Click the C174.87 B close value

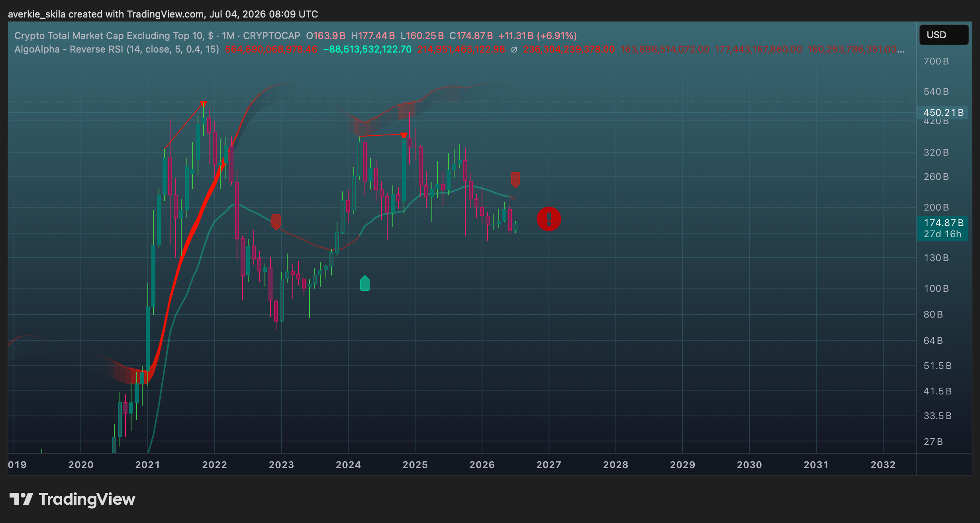point(471,35)
